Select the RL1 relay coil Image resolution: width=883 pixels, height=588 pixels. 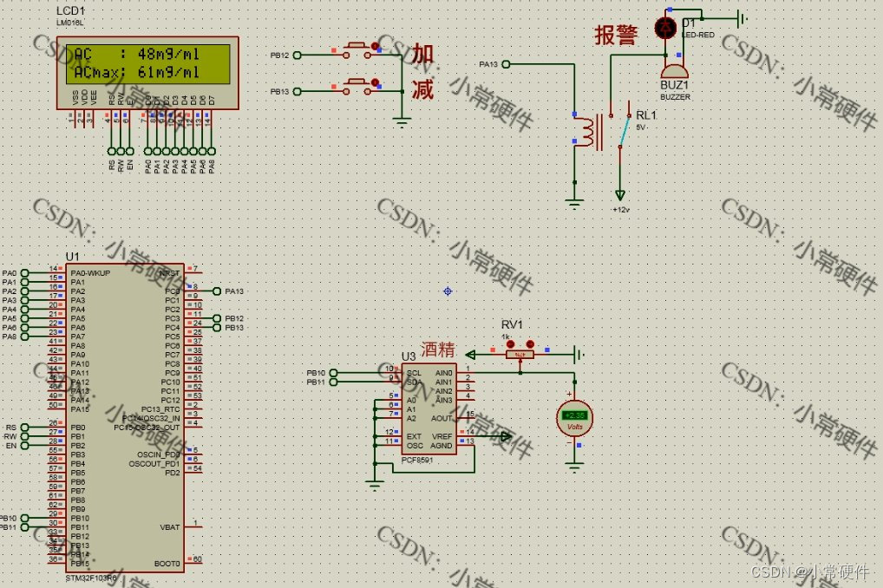(x=587, y=133)
